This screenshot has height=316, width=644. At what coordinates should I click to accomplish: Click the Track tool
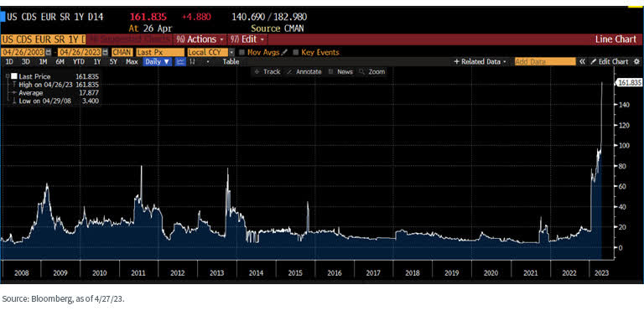point(267,71)
